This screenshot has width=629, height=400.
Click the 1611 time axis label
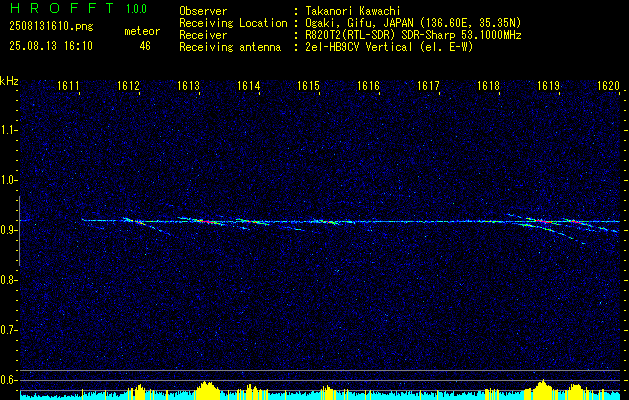coord(68,86)
